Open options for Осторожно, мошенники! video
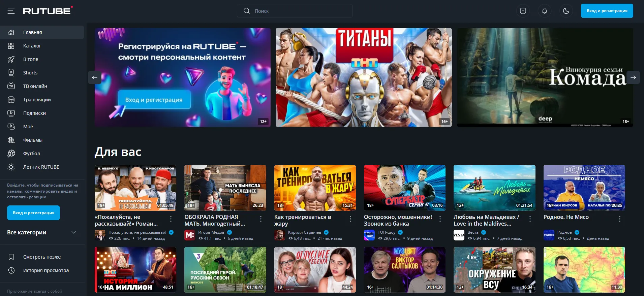This screenshot has height=296, width=644. coord(440,219)
